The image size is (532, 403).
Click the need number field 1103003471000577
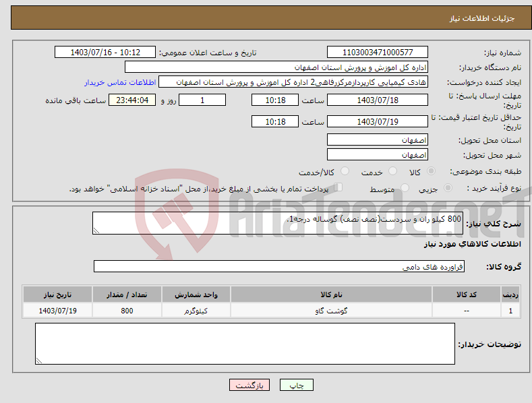(378, 53)
